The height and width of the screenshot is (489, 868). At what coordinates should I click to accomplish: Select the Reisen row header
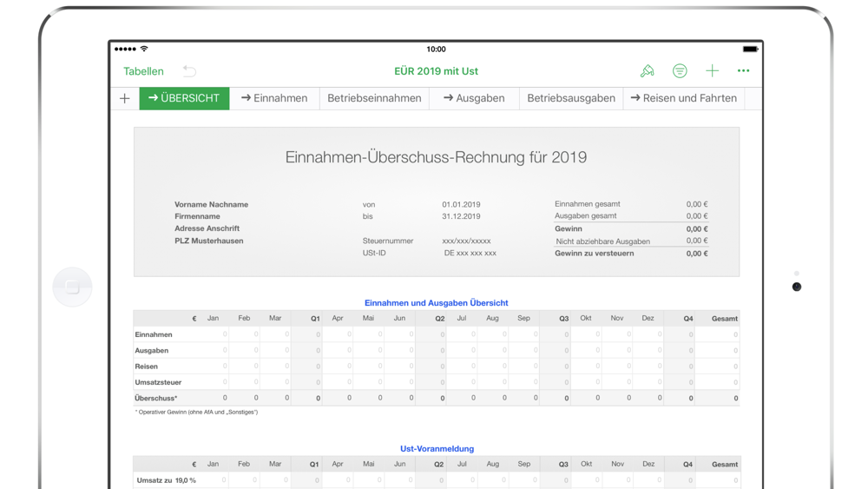146,367
